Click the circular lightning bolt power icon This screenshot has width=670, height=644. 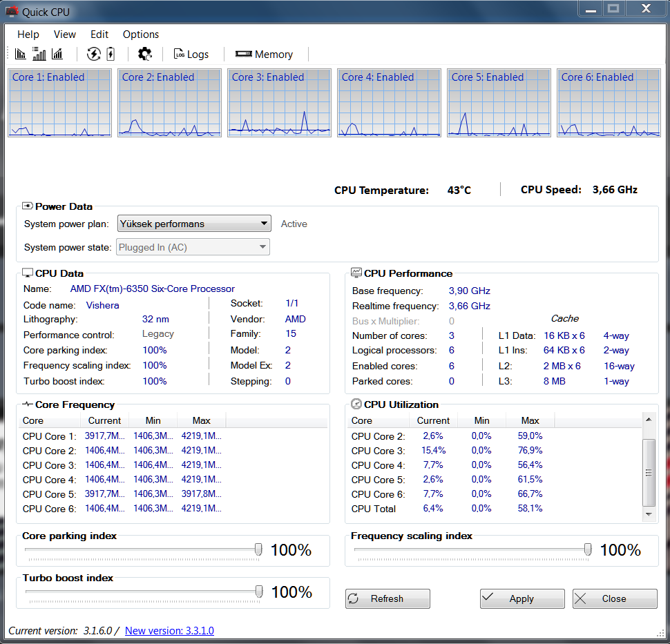(93, 54)
